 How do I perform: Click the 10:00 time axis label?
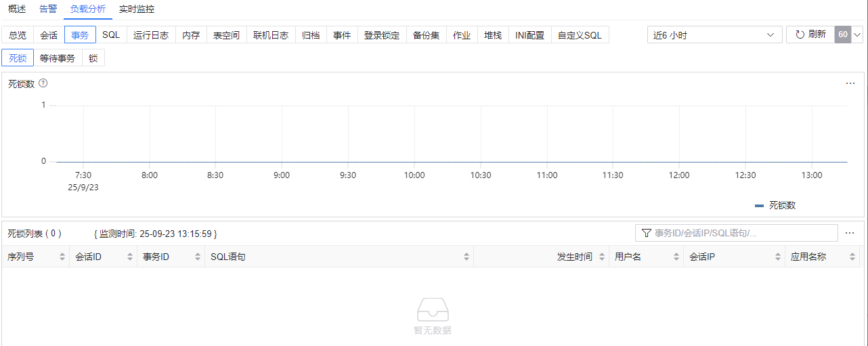click(x=414, y=175)
